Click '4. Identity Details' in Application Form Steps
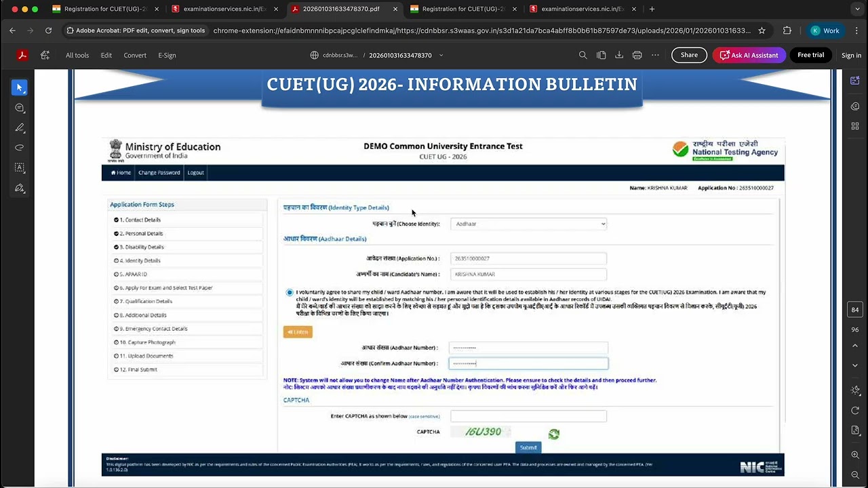 pos(140,260)
